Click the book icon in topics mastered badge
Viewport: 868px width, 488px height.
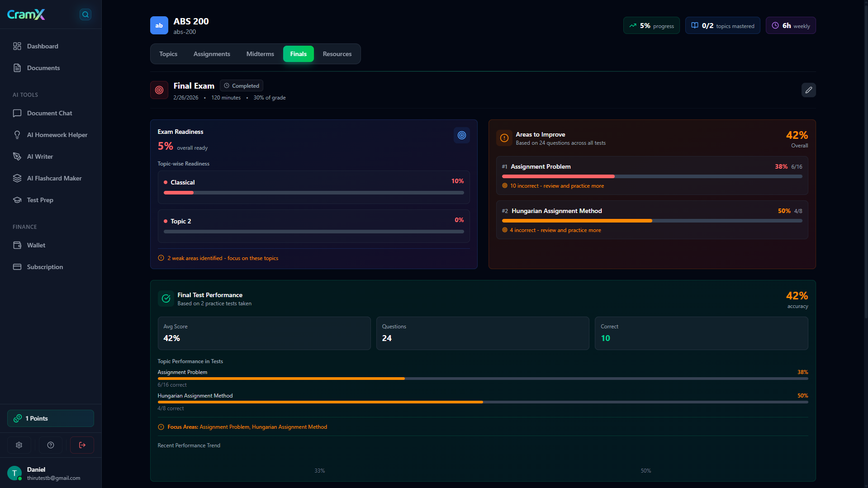694,26
